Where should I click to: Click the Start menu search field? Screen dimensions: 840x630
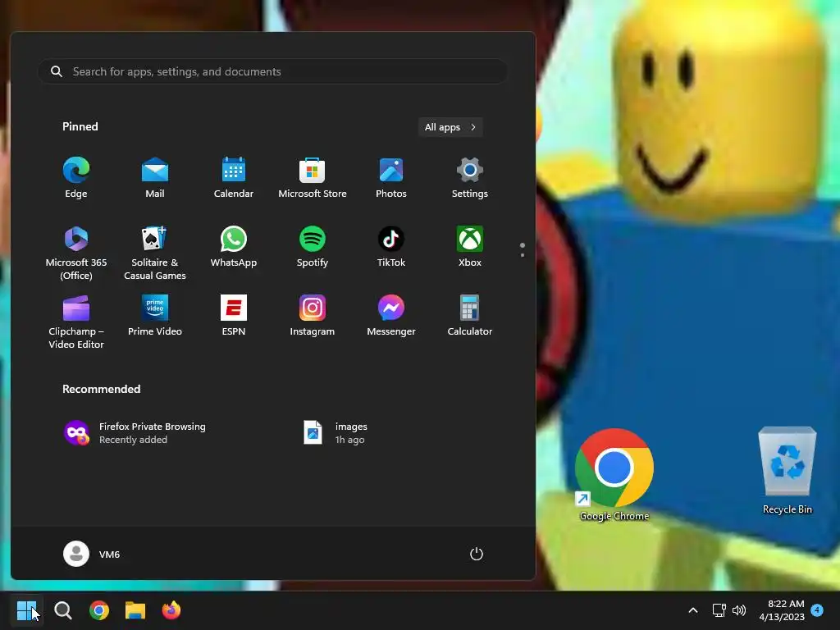272,71
